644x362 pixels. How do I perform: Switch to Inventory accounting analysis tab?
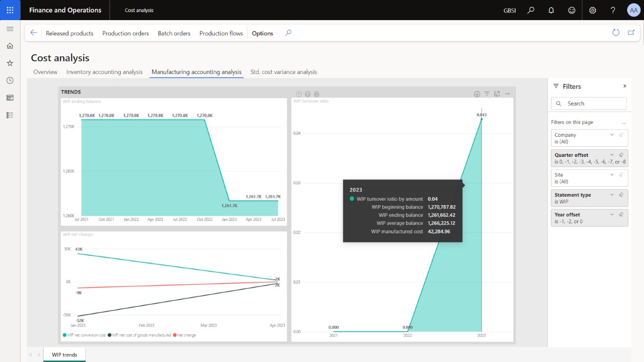(105, 72)
